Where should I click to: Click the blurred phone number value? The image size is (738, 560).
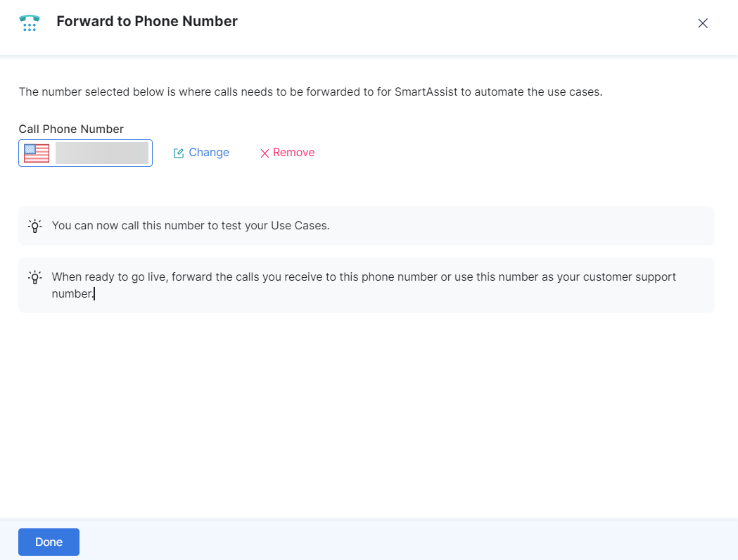pyautogui.click(x=102, y=153)
